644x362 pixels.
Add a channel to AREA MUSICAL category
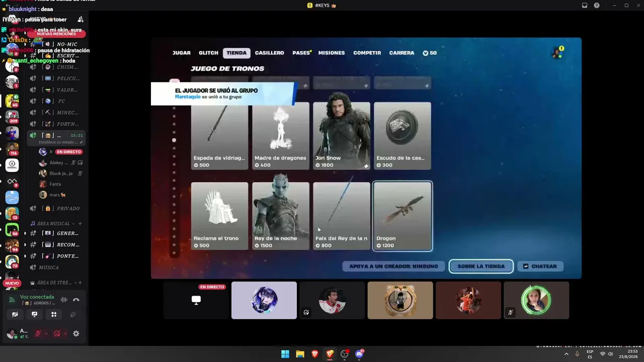coord(80,223)
